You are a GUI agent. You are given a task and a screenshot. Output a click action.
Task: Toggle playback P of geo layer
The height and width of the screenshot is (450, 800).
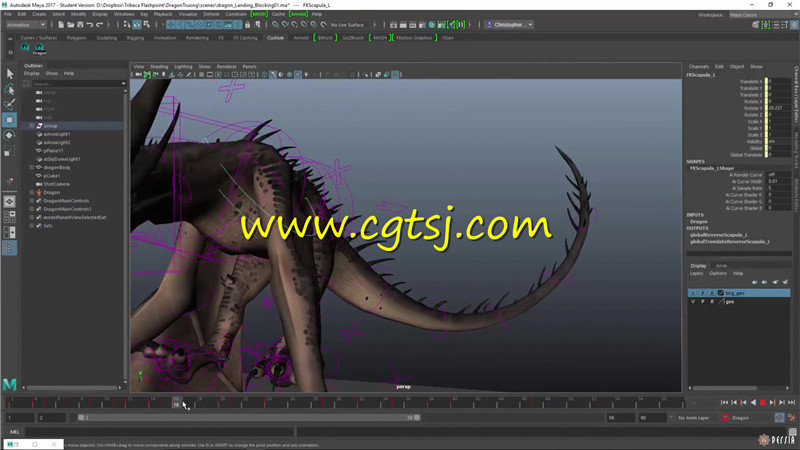tap(703, 302)
